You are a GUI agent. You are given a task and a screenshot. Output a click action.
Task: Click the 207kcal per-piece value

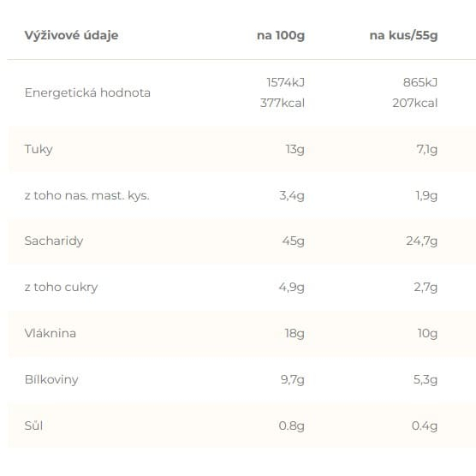pos(414,103)
